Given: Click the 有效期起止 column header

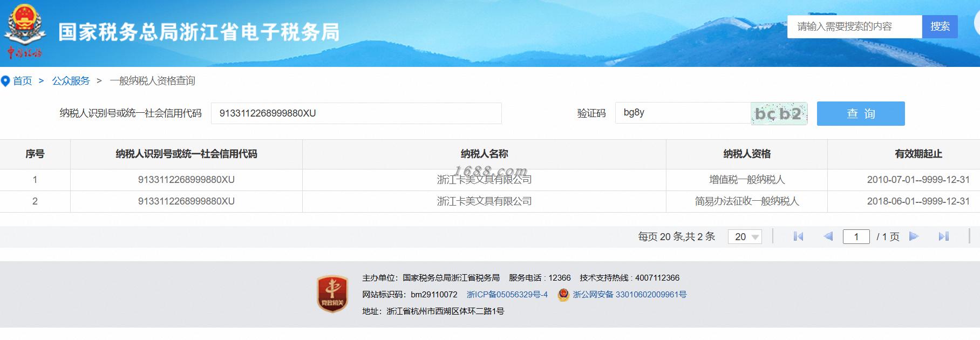Looking at the screenshot, I should [918, 154].
